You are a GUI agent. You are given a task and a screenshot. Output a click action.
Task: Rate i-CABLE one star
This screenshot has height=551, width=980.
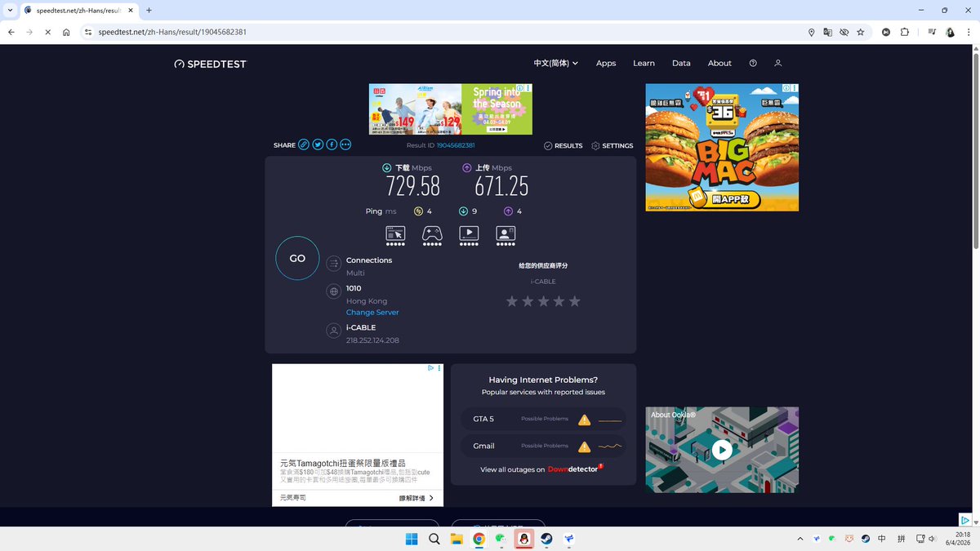point(512,301)
